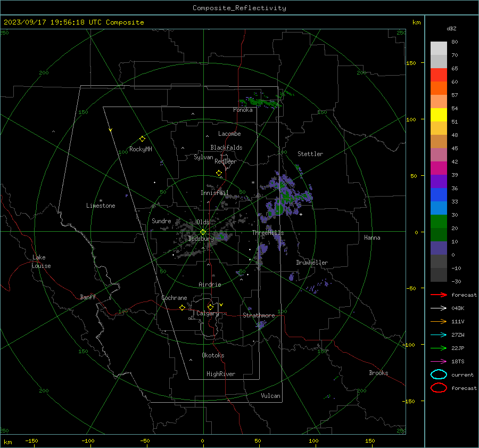
Task: Click the Banff city label
Action: 88,297
